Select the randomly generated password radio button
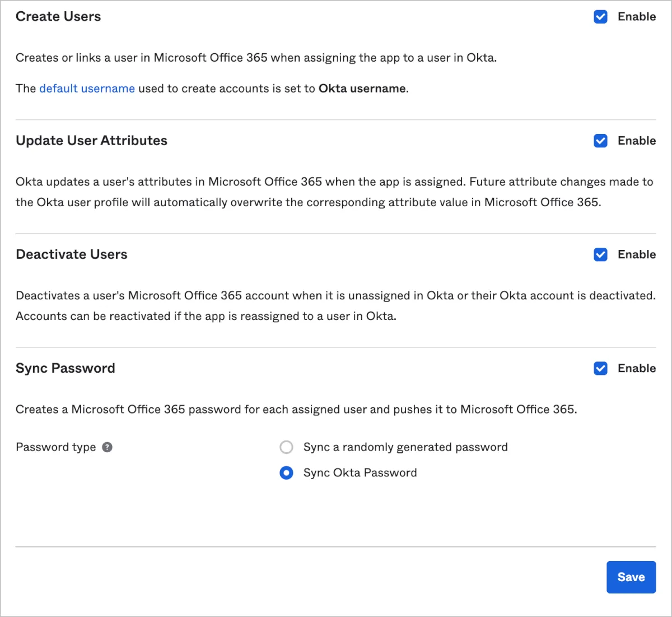The width and height of the screenshot is (672, 617). pyautogui.click(x=286, y=447)
